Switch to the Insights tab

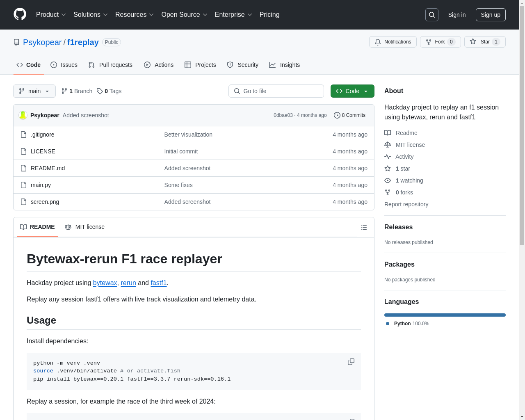[x=285, y=65]
